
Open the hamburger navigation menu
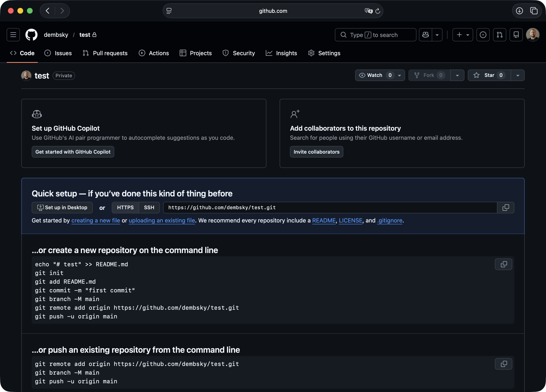(13, 35)
